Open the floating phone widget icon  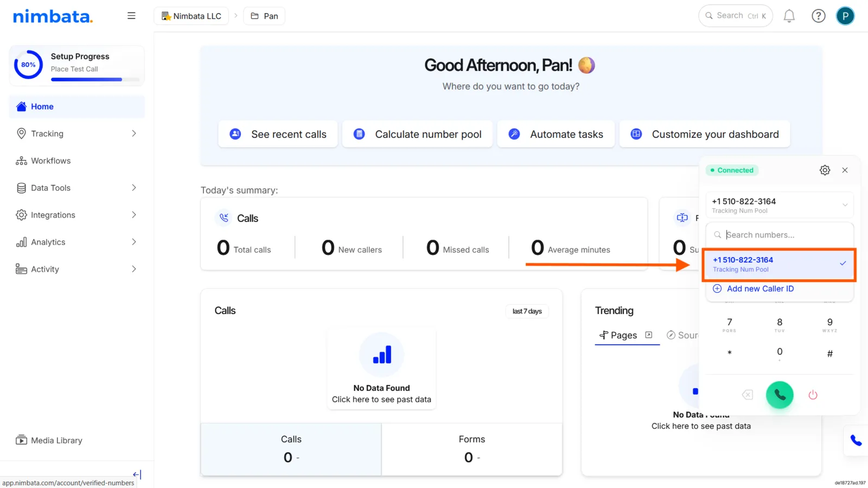(856, 440)
